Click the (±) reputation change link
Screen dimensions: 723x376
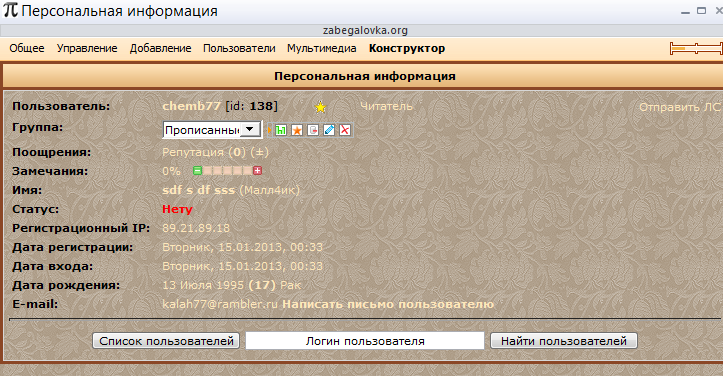pos(260,152)
